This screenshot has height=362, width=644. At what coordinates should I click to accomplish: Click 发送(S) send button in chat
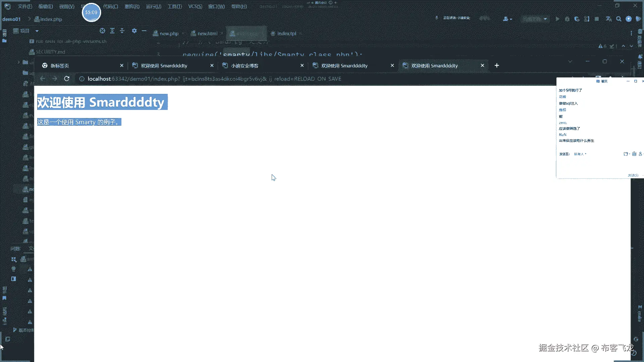[633, 175]
